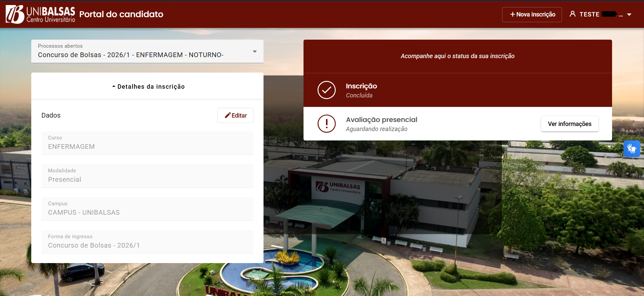Click the plus icon on Nova inscrição

click(512, 14)
